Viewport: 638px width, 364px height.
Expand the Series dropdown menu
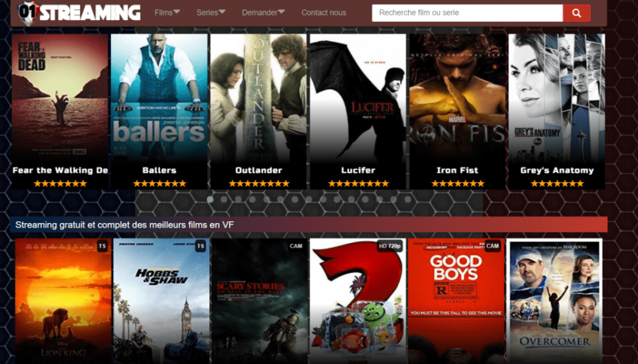[x=211, y=13]
